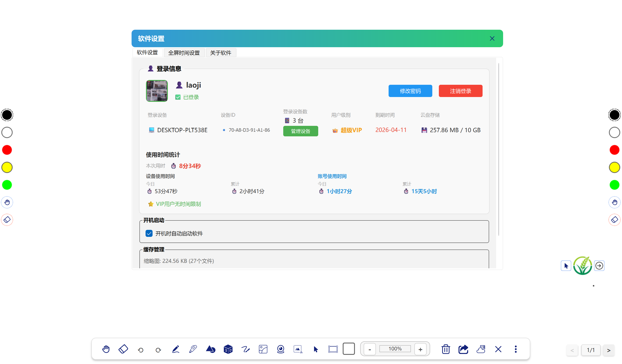
Task: Open the three-dot more options menu
Action: click(516, 349)
